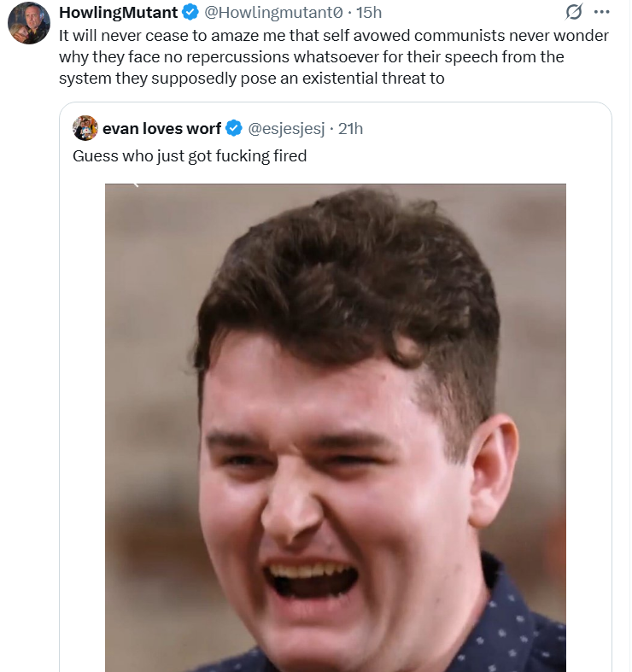Open the post text about self avowed communists

pyautogui.click(x=334, y=56)
